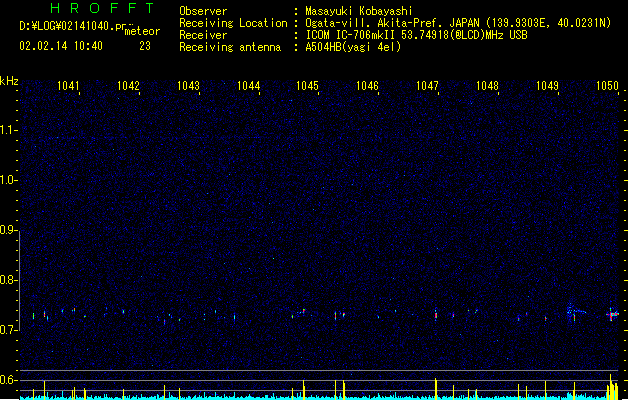Click the 1050 time axis marker

click(x=607, y=86)
